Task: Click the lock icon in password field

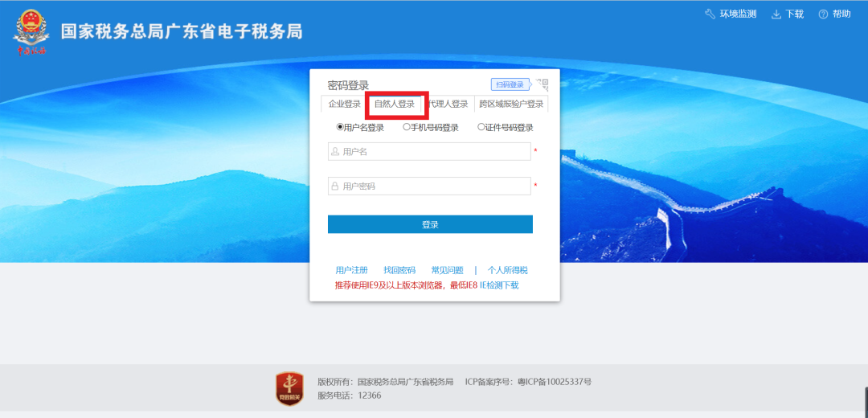Action: [x=335, y=186]
